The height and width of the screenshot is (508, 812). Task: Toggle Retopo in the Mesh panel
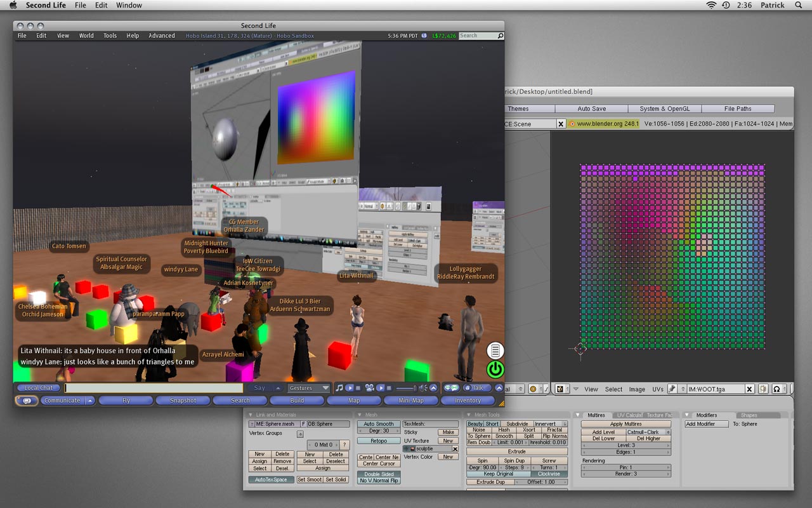pos(379,441)
